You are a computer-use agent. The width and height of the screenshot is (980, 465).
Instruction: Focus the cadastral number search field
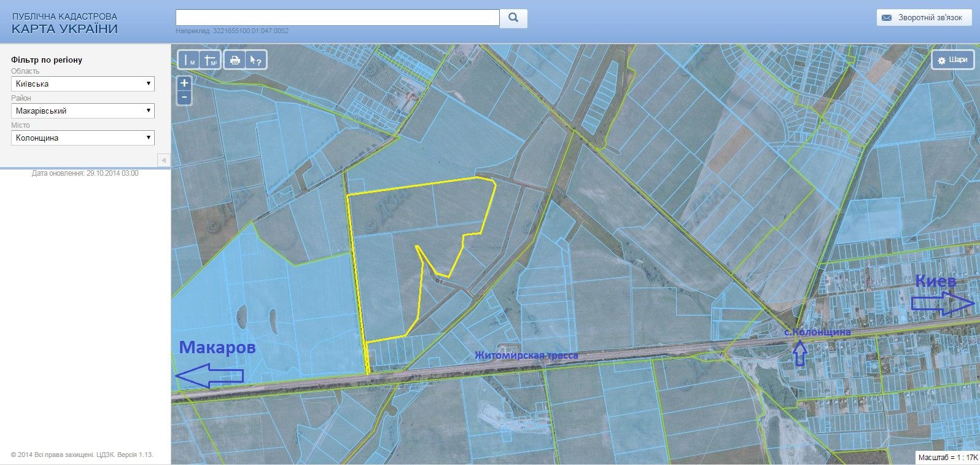[x=338, y=18]
